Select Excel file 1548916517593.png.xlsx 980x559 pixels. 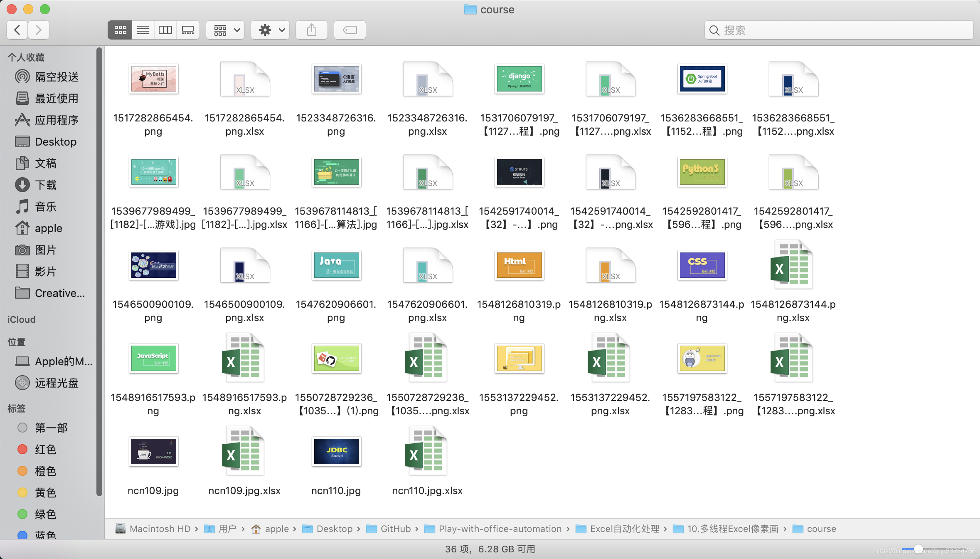click(243, 358)
